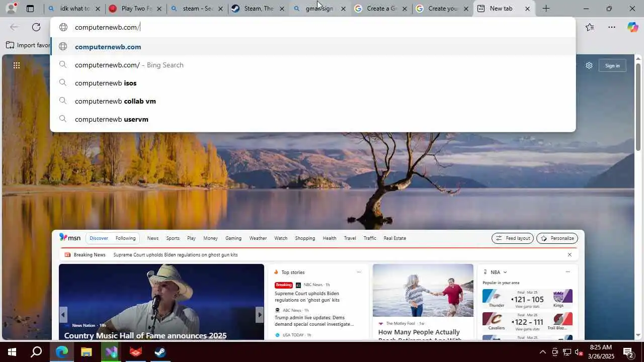Open Microsoft Edge from taskbar
Screen dimensions: 644x362
tap(61, 352)
